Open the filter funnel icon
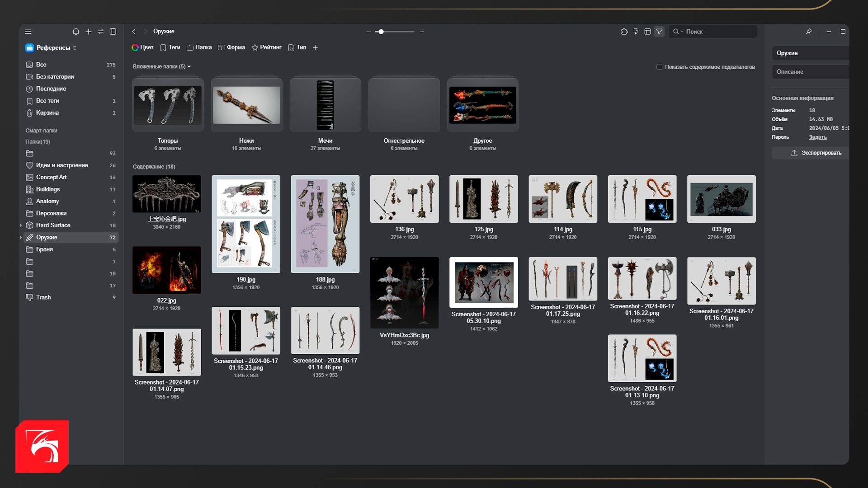 coord(659,32)
